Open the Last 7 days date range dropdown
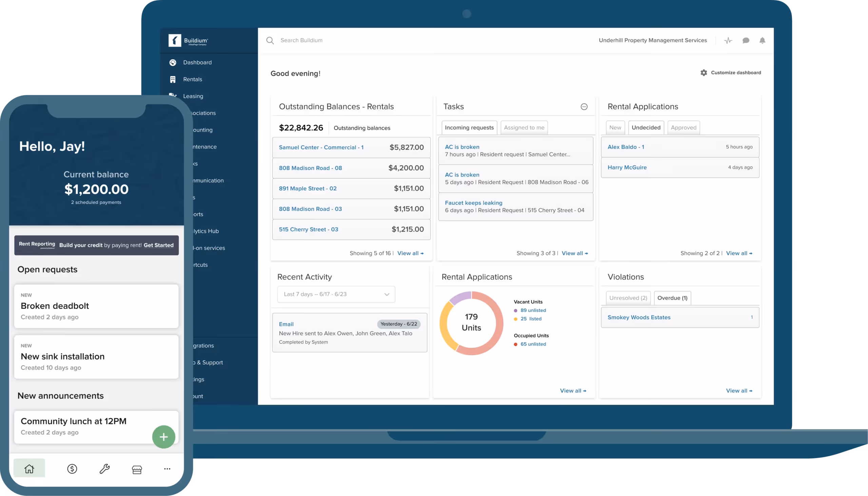The width and height of the screenshot is (868, 496). 336,294
